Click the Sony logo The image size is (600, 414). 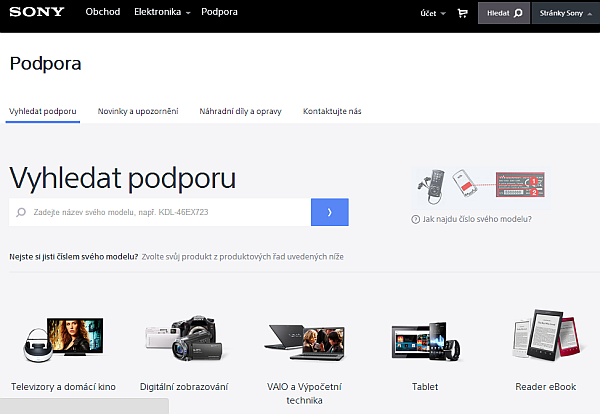coord(38,13)
